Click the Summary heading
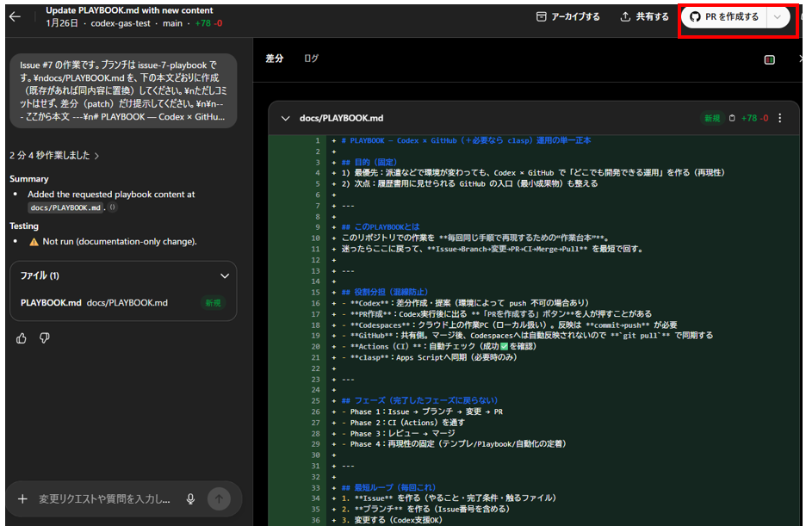 pyautogui.click(x=28, y=179)
